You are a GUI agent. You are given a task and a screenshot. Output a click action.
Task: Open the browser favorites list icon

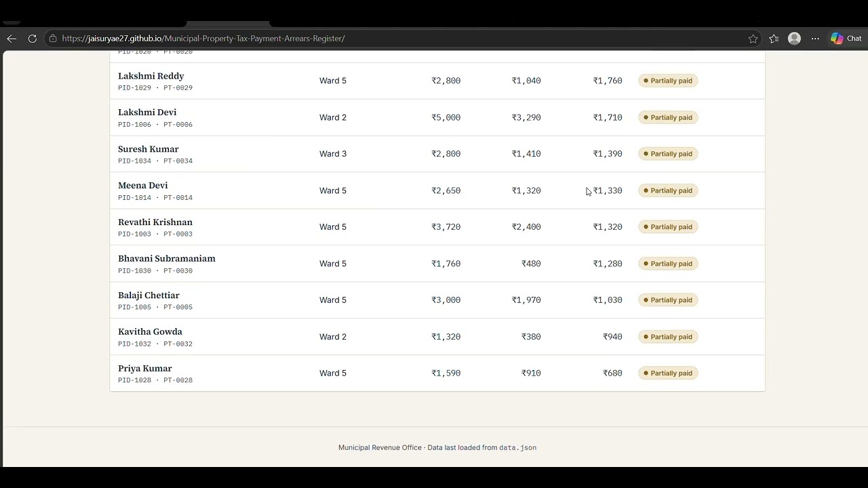(x=774, y=39)
